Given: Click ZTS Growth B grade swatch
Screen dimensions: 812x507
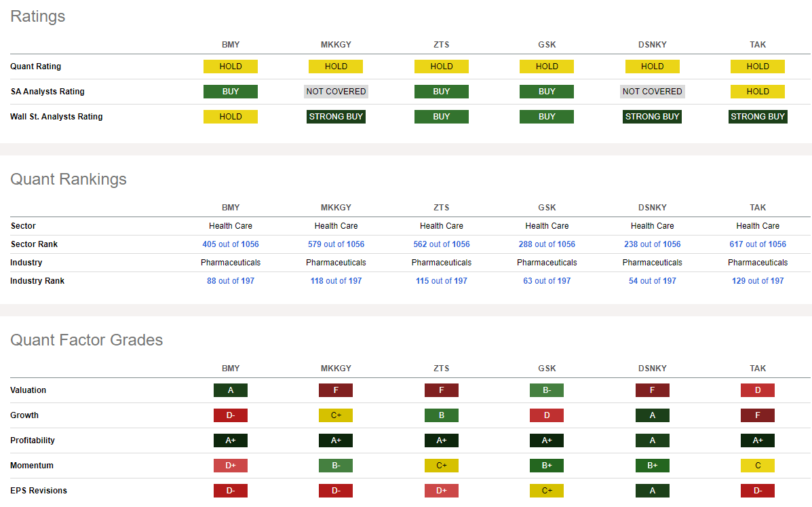Looking at the screenshot, I should click(442, 415).
